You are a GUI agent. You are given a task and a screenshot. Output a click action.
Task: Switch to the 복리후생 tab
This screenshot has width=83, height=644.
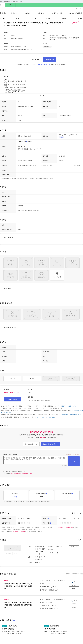tap(49, 19)
